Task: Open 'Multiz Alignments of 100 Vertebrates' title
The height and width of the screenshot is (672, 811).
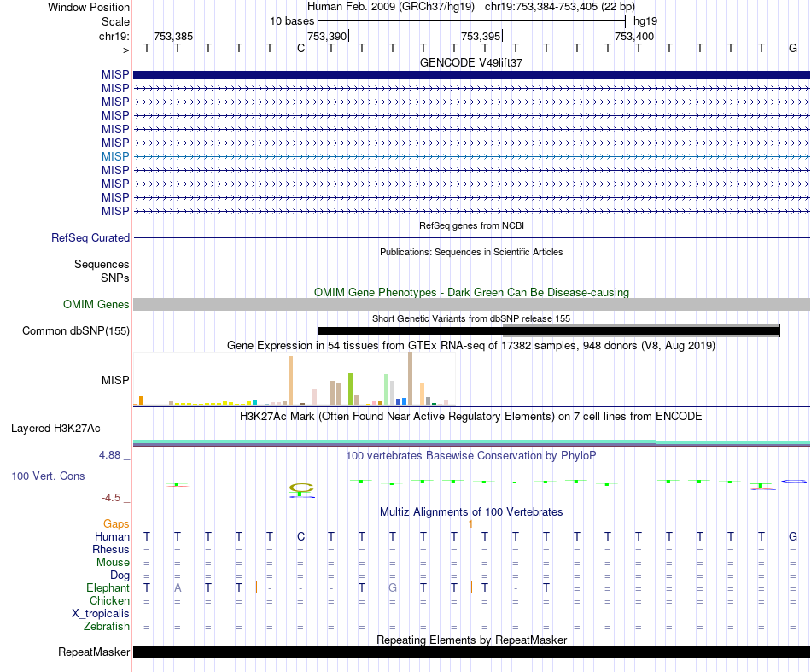Action: pos(471,512)
